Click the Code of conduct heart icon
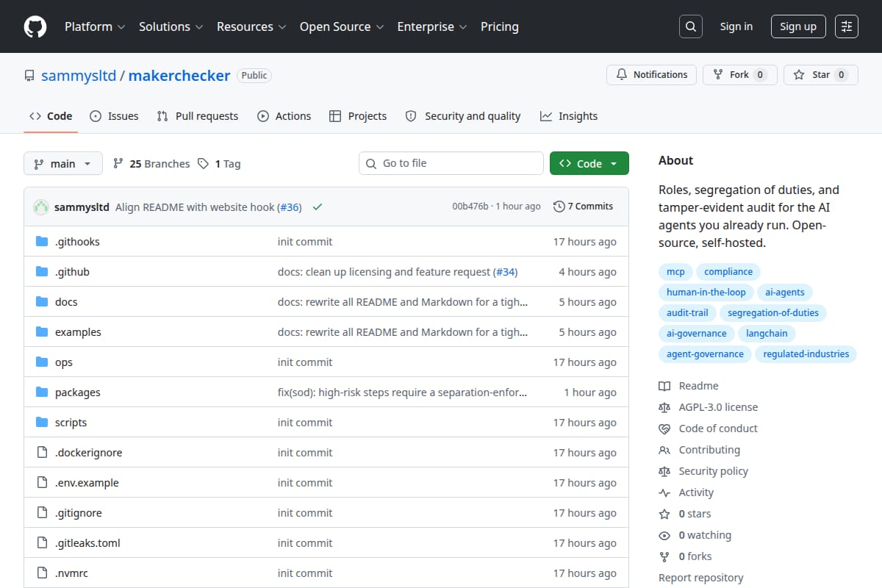Screen dimensions: 882x588 [x=664, y=429]
